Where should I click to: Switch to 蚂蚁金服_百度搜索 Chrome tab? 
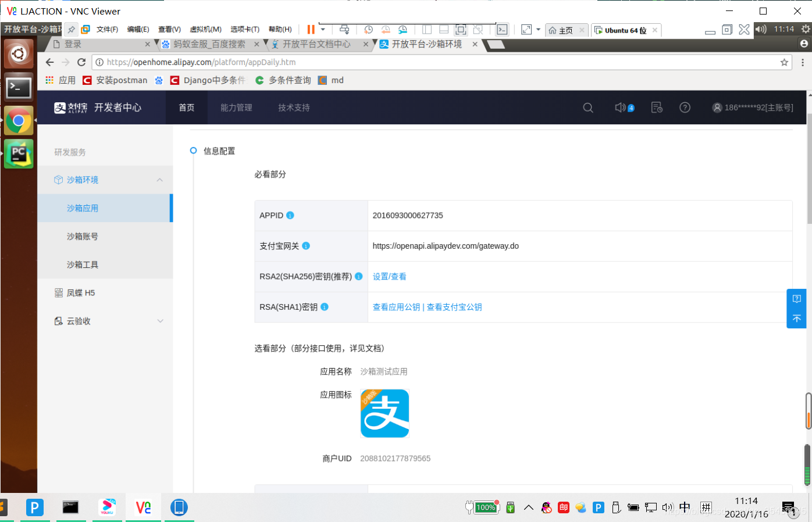coord(209,44)
